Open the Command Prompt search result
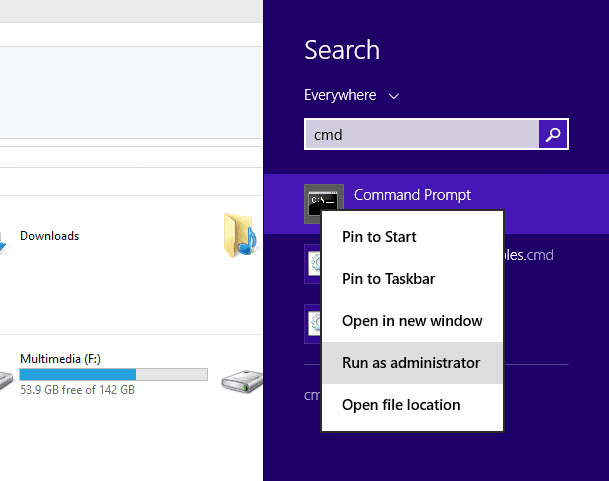Viewport: 609px width, 481px height. (436, 204)
